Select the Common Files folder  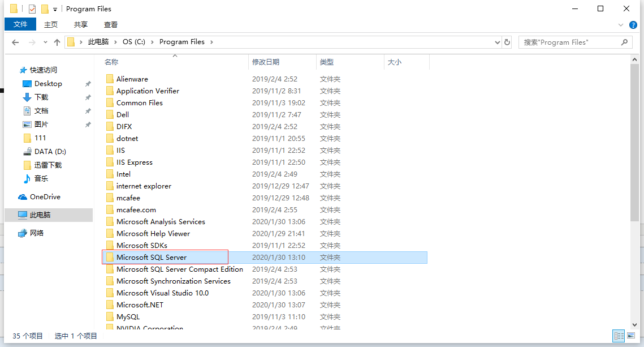[x=139, y=103]
